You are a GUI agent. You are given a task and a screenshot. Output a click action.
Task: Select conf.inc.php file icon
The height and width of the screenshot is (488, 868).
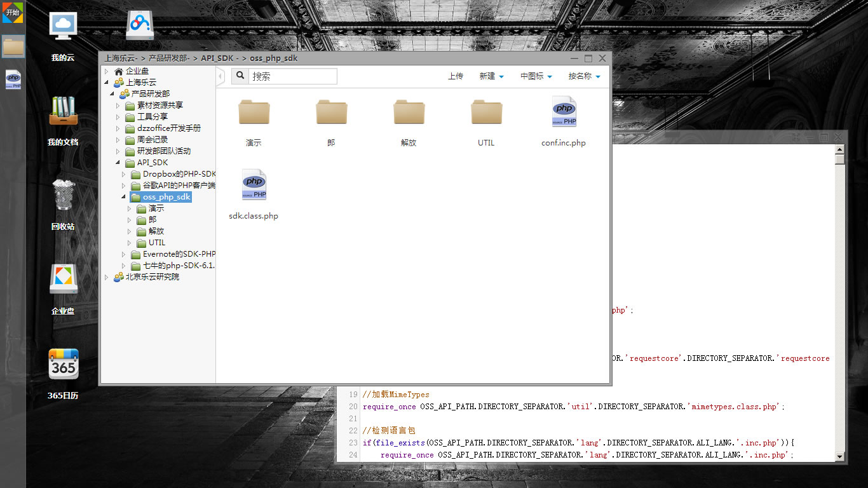point(564,112)
